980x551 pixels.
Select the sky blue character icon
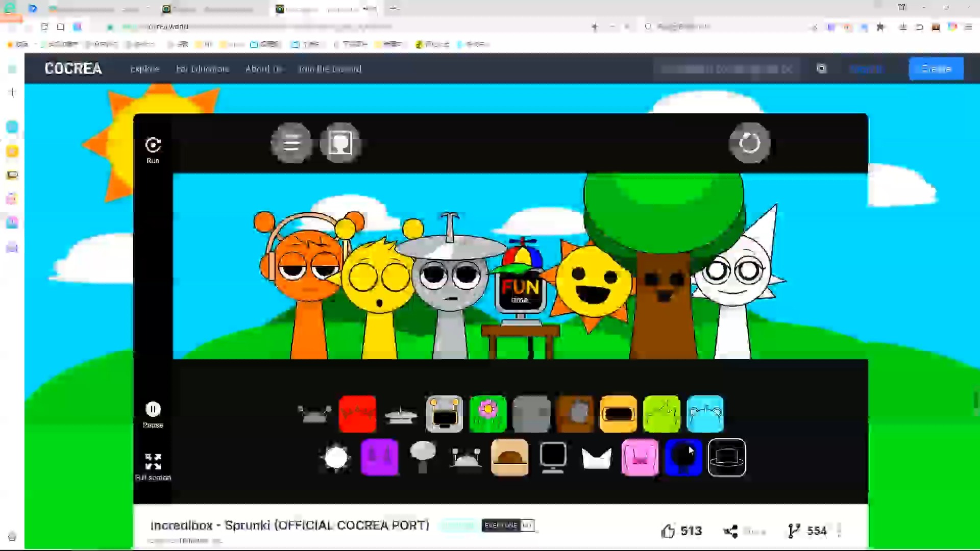click(x=705, y=414)
